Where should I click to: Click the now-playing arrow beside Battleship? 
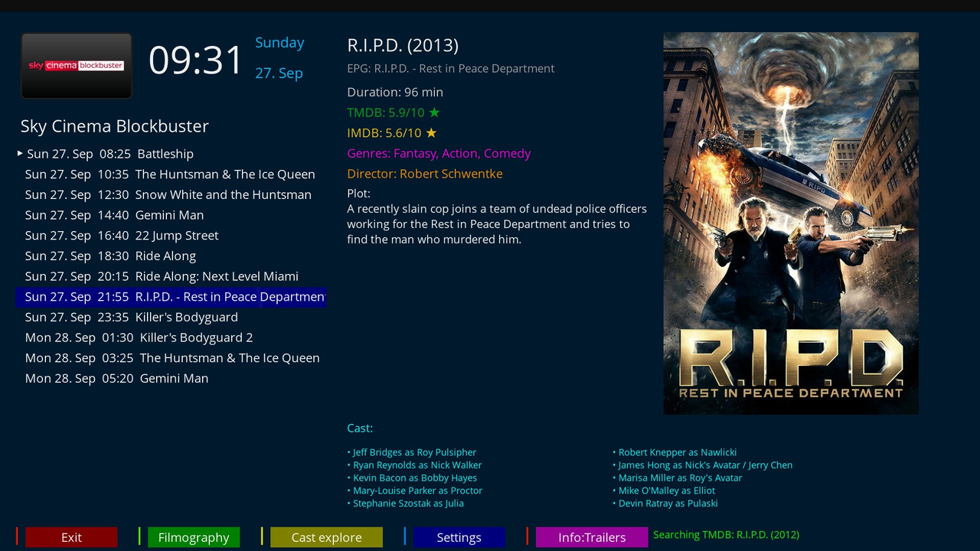tap(20, 153)
